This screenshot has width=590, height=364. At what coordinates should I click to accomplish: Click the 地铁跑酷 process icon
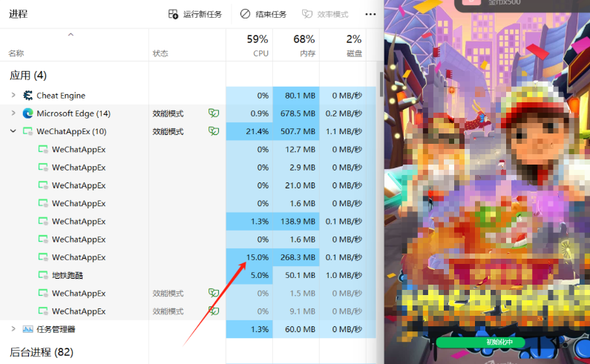coord(43,275)
